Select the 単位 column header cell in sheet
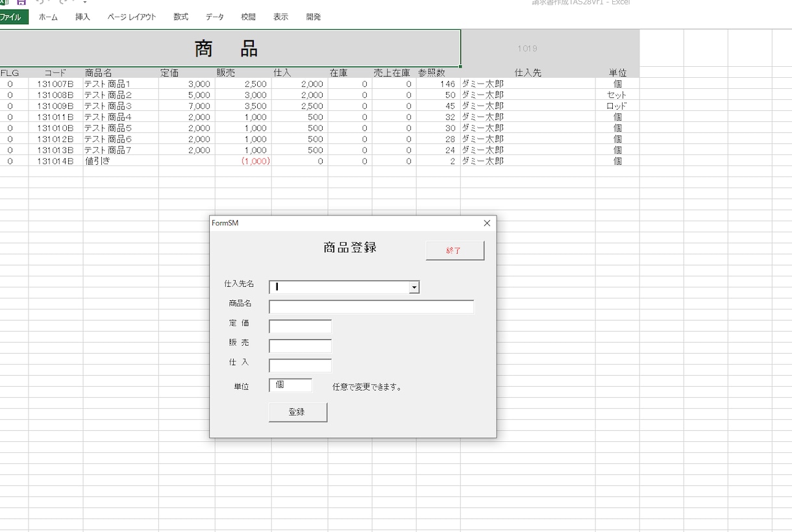The image size is (792, 532). [617, 73]
